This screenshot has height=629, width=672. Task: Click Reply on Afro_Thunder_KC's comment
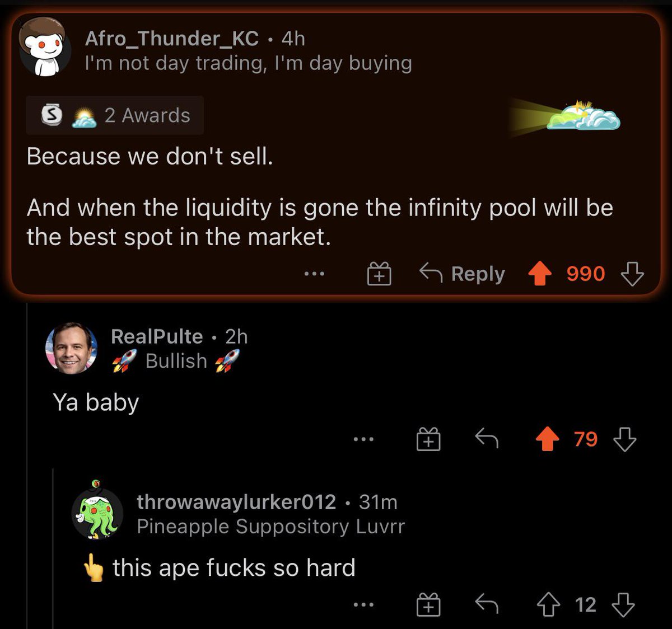463,274
